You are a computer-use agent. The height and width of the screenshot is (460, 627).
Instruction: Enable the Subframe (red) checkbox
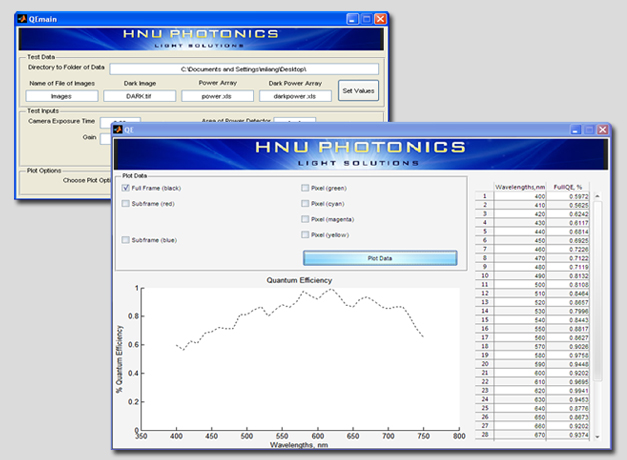coord(126,204)
